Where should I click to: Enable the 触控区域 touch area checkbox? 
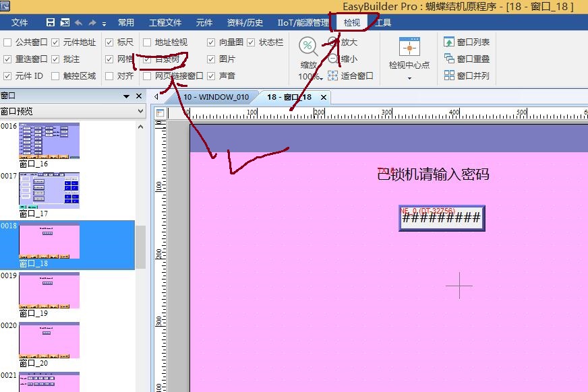click(56, 76)
